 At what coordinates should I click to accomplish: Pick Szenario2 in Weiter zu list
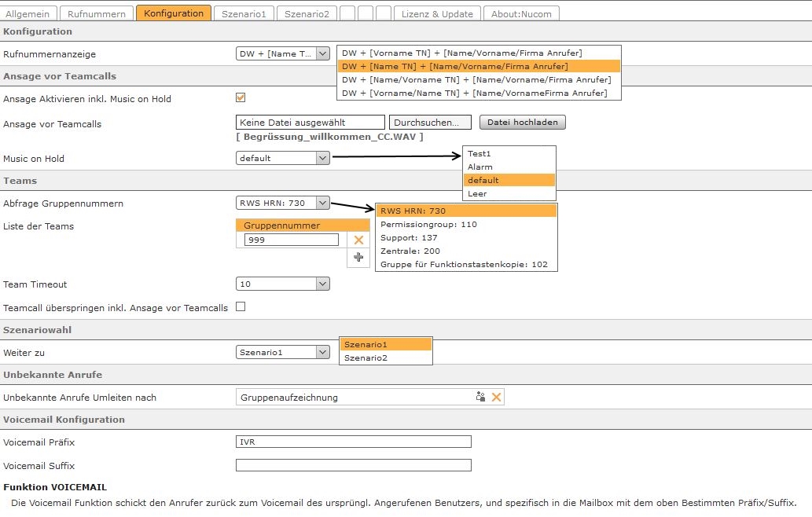pyautogui.click(x=386, y=357)
